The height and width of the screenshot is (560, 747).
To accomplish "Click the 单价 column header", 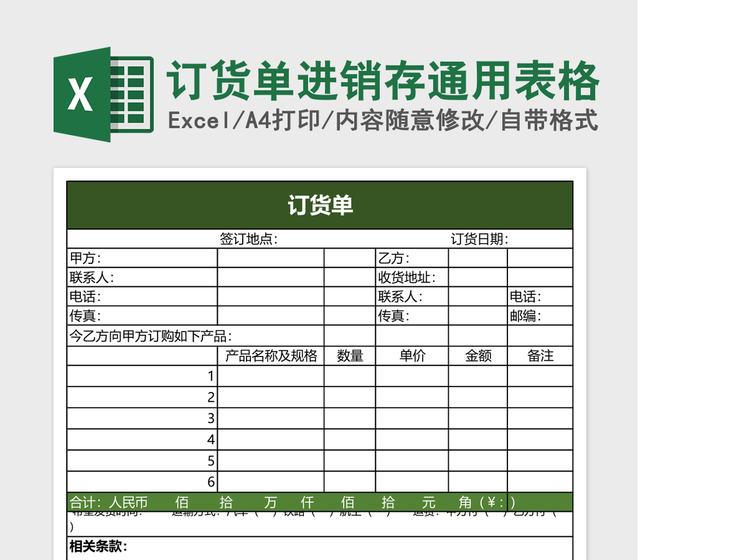I will pyautogui.click(x=412, y=356).
